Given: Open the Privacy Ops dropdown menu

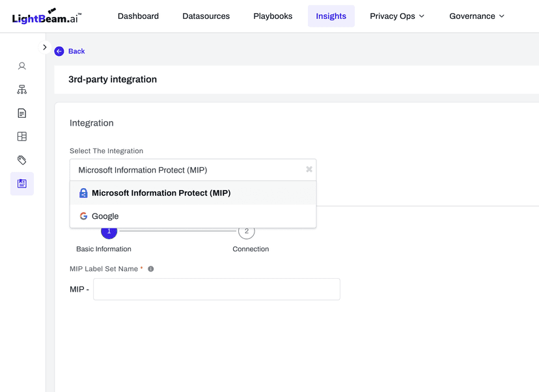Looking at the screenshot, I should pyautogui.click(x=397, y=16).
